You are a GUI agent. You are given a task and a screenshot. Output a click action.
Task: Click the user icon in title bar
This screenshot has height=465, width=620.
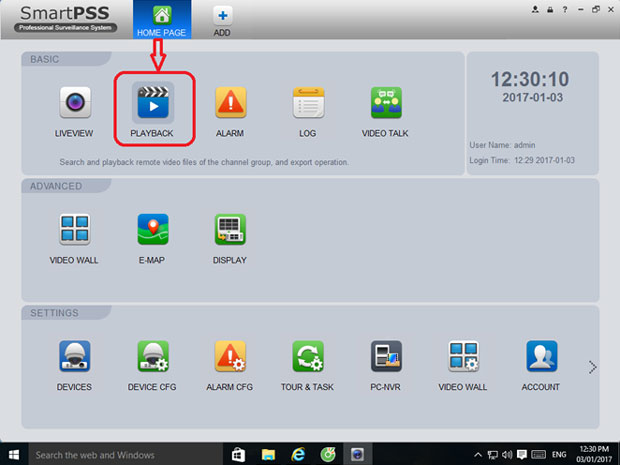coord(535,9)
